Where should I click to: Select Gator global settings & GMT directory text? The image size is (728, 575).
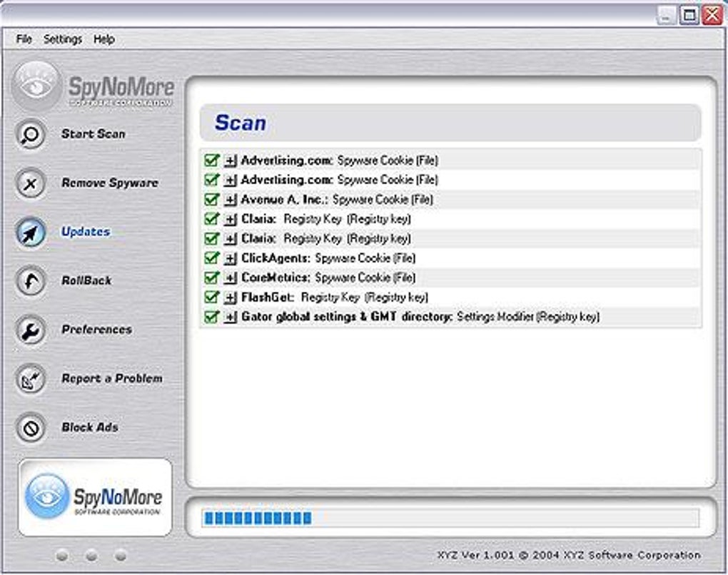click(347, 317)
